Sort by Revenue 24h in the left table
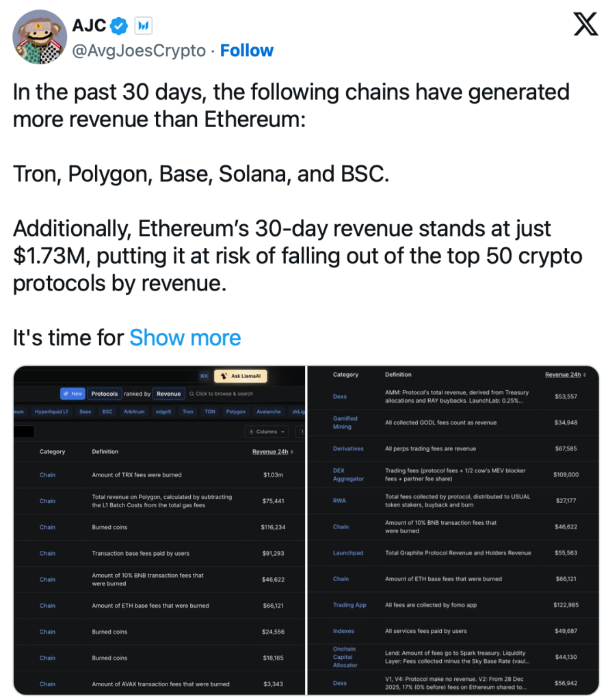The height and width of the screenshot is (700, 608). coord(274,452)
